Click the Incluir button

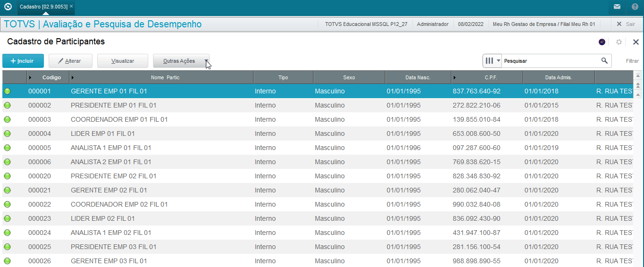[x=23, y=61]
